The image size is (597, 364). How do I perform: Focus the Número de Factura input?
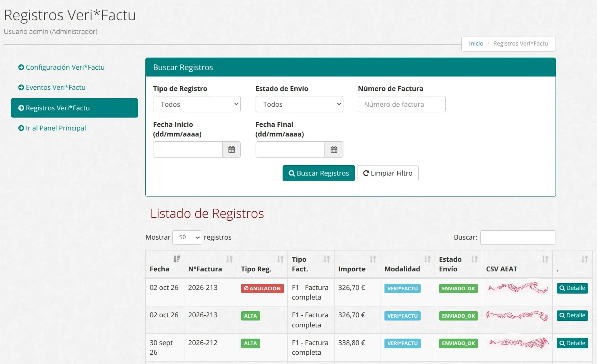pyautogui.click(x=401, y=104)
